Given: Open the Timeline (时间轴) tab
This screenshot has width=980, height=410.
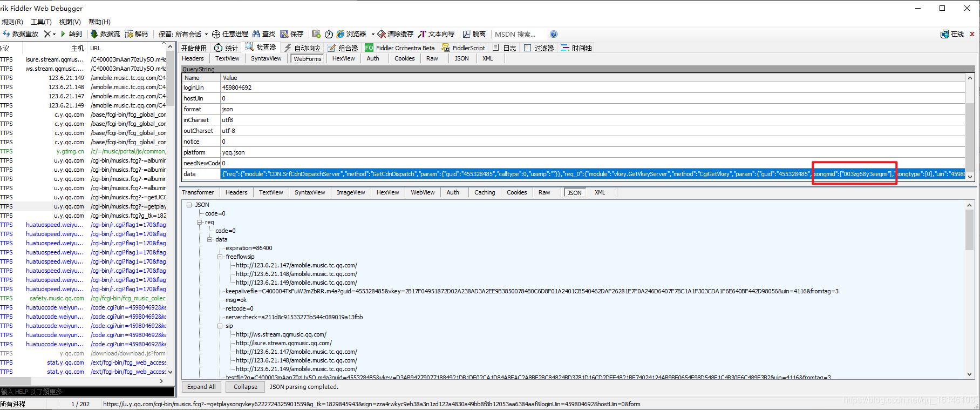Looking at the screenshot, I should point(576,48).
